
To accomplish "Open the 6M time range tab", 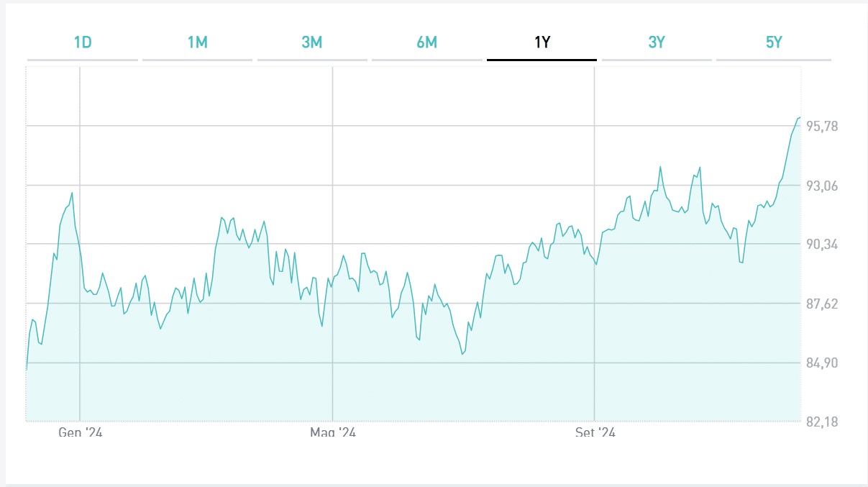I will coord(426,42).
